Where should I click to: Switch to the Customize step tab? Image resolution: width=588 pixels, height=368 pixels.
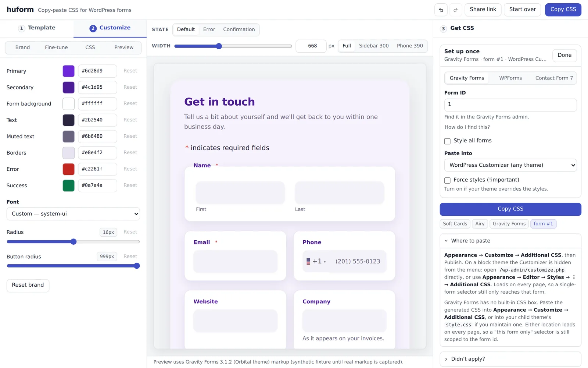coord(110,28)
